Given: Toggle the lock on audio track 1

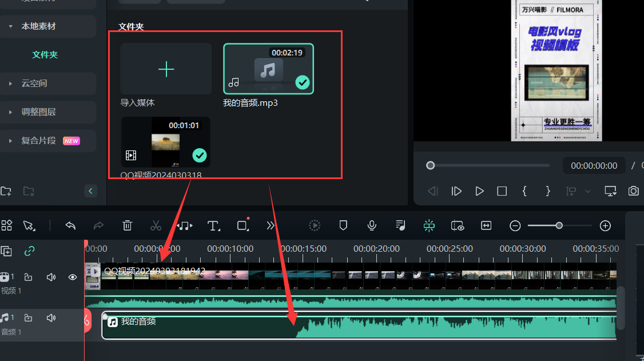Looking at the screenshot, I should (x=28, y=318).
